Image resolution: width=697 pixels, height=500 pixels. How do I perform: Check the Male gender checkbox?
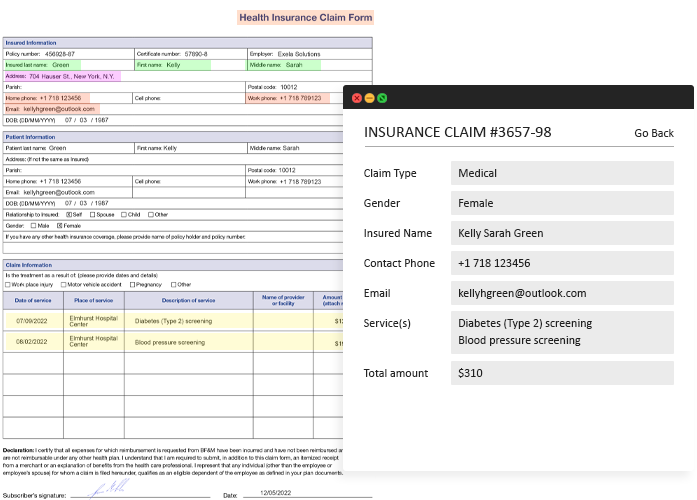click(x=33, y=226)
